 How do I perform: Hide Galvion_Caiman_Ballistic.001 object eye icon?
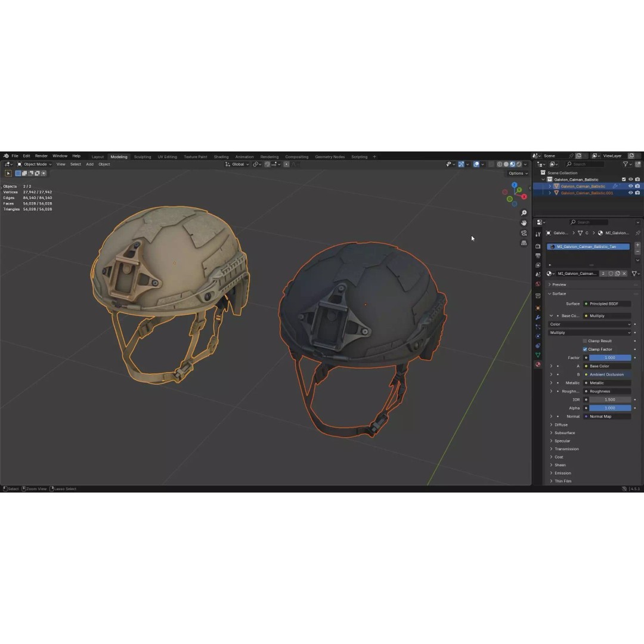click(x=630, y=193)
